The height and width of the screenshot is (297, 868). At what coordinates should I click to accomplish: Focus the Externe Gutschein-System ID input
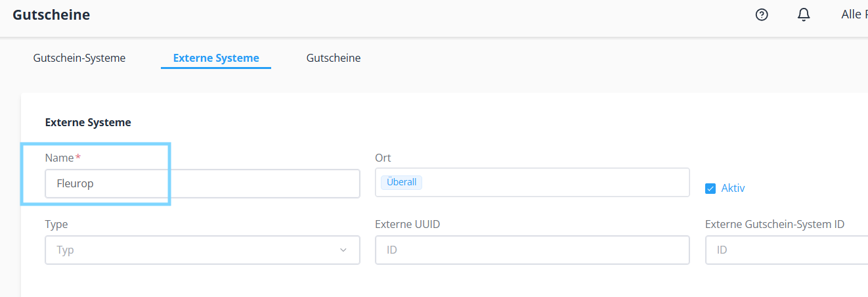[x=786, y=250]
